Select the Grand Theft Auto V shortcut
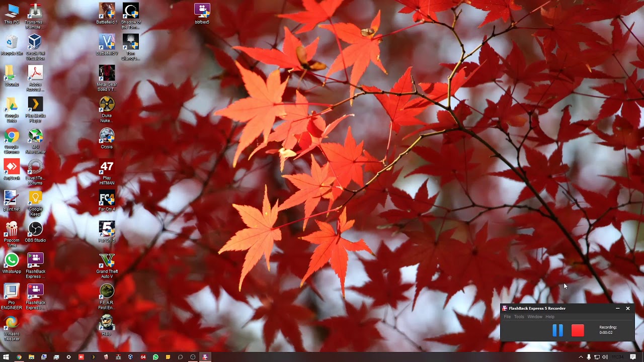The width and height of the screenshot is (644, 362). pos(107,265)
